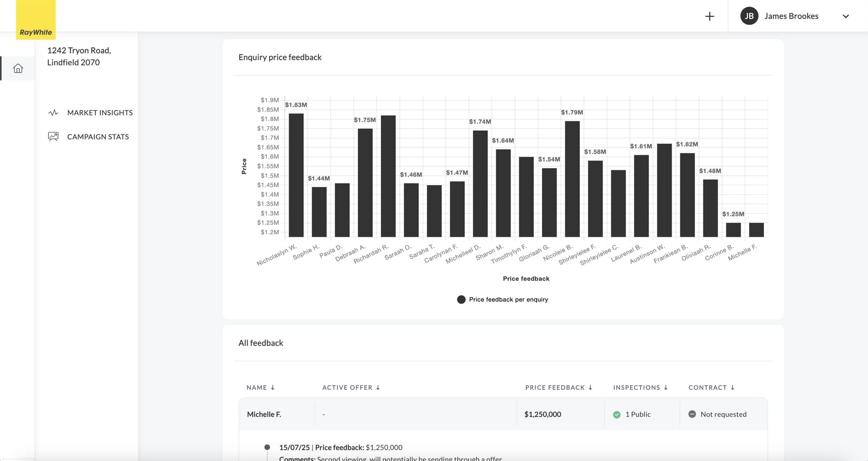Image resolution: width=868 pixels, height=461 pixels.
Task: Sort the table by Name column
Action: [x=260, y=388]
